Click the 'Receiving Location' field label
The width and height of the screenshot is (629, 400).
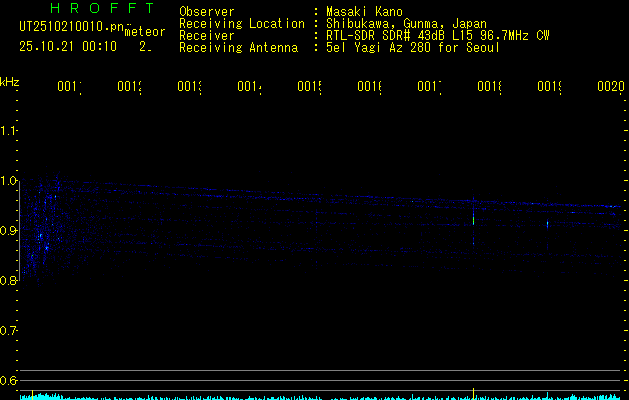242,23
